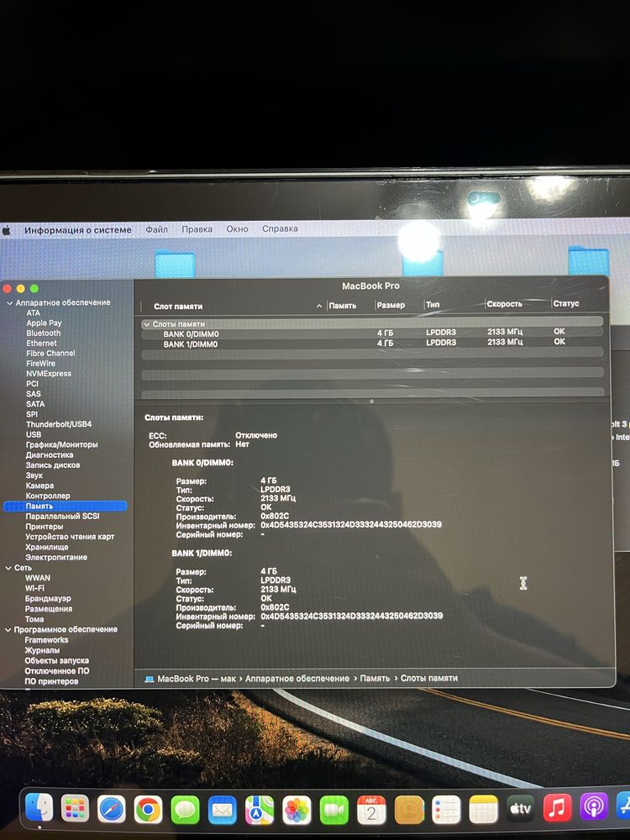
Task: Select Брандмауэр in the sidebar
Action: point(48,598)
